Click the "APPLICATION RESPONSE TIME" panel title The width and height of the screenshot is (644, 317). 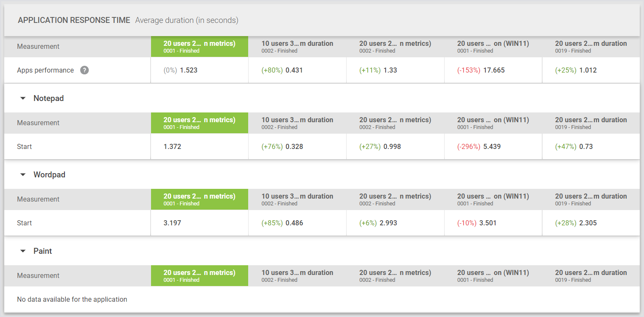coord(74,20)
